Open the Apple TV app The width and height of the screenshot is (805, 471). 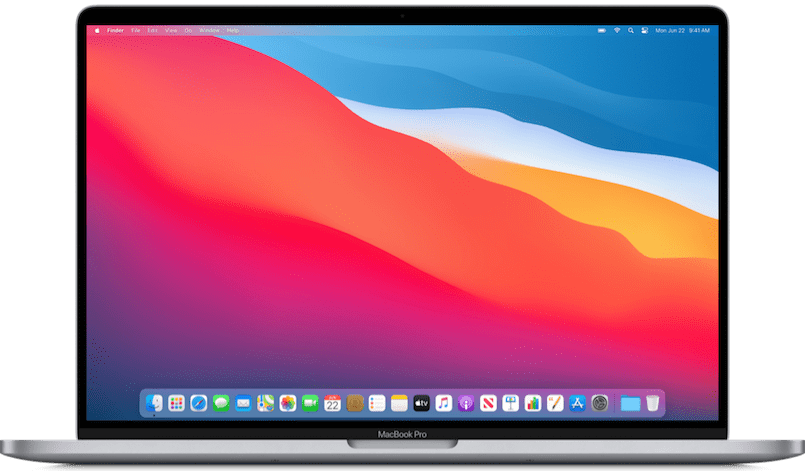click(421, 403)
